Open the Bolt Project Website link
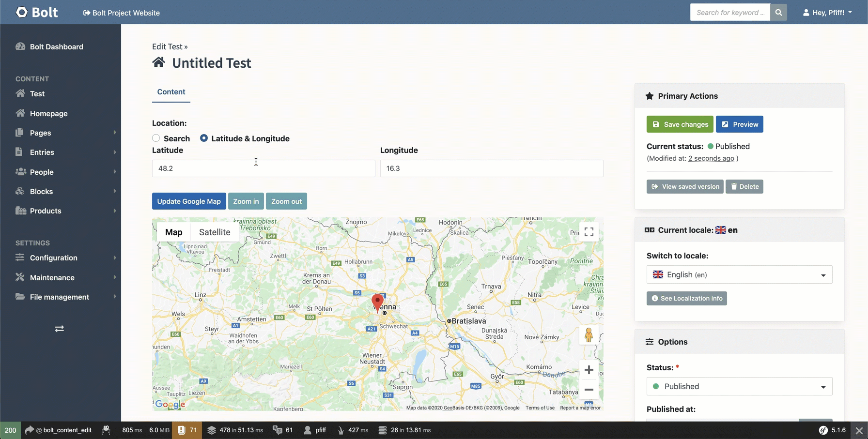The height and width of the screenshot is (439, 868). [122, 13]
